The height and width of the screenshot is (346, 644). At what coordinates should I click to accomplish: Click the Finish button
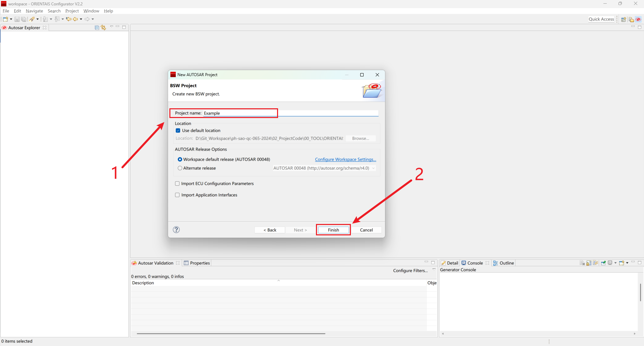[333, 230]
